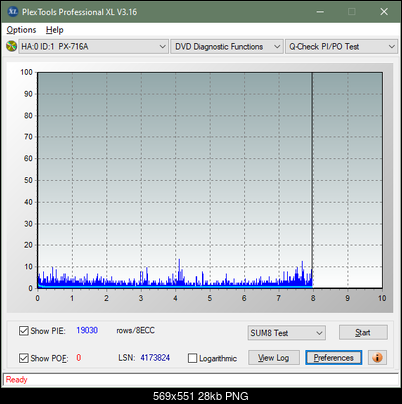This screenshot has width=402, height=404.
Task: Open the Q-Check PI/PO Test dropdown
Action: (x=341, y=47)
